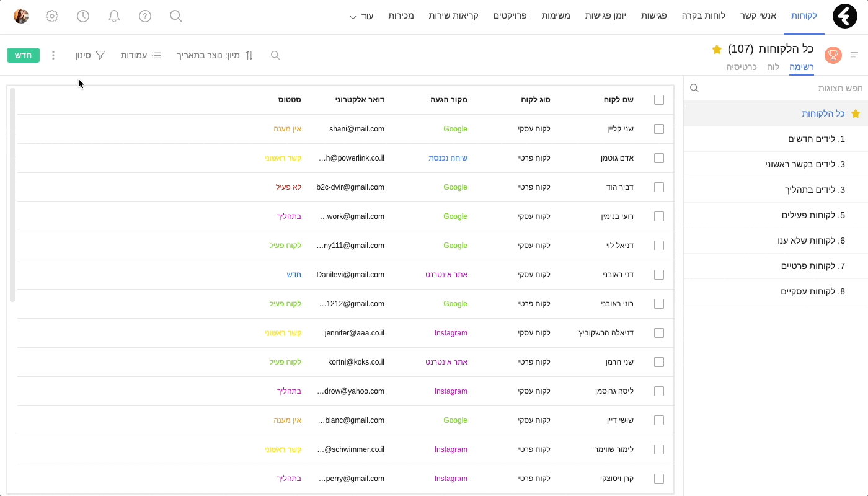
Task: Click the דואר אלקטרוני column header
Action: tap(360, 100)
